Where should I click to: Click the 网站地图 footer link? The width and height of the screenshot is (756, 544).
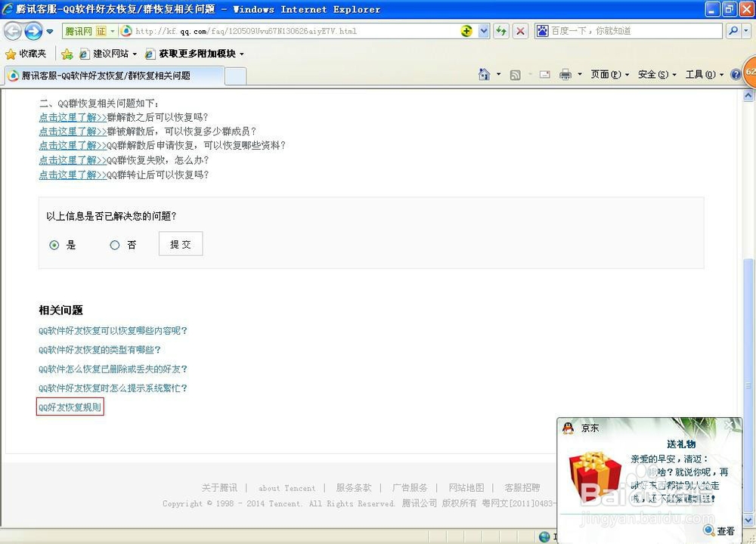coord(466,487)
